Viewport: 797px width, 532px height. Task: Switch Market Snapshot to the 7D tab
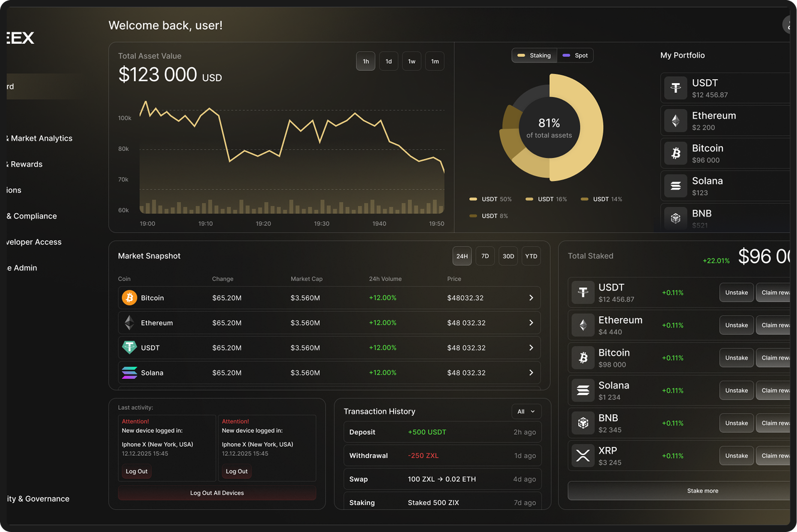(485, 256)
